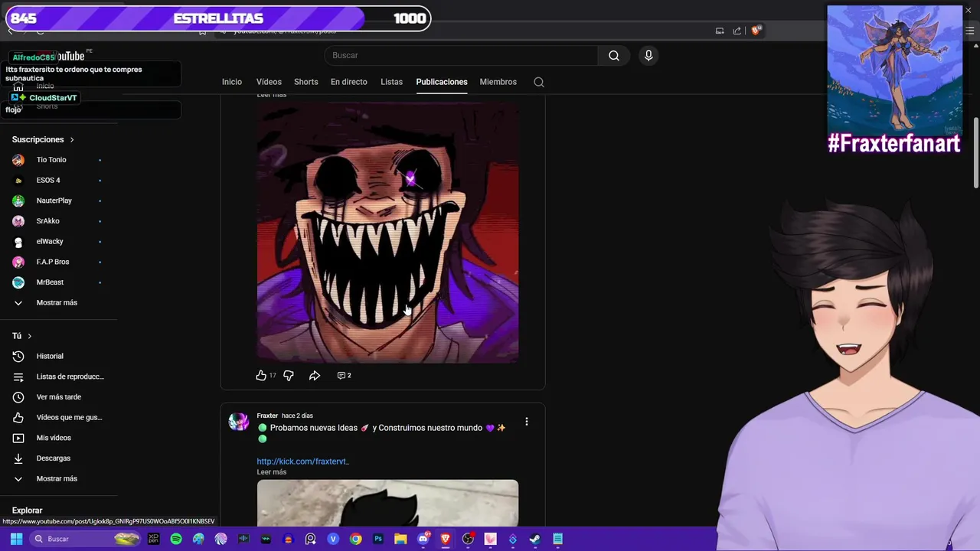
Task: Click the YouTube search magnifier button
Action: (614, 55)
